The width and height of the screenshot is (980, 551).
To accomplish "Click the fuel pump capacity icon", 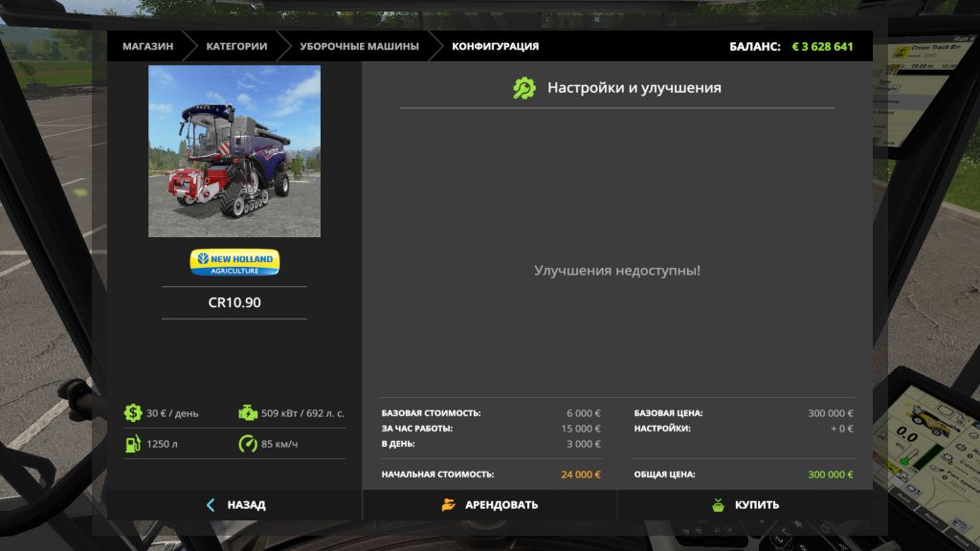I will coord(133,444).
